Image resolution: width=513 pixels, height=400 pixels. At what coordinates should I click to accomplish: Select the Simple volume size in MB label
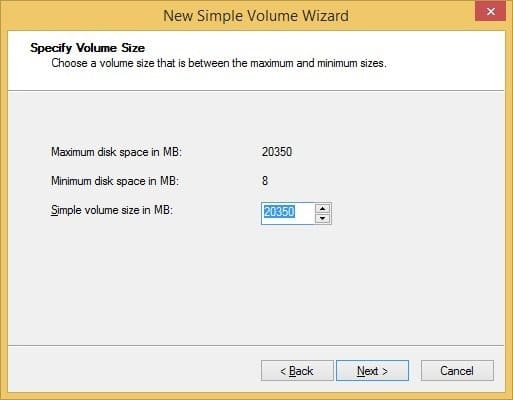click(112, 210)
